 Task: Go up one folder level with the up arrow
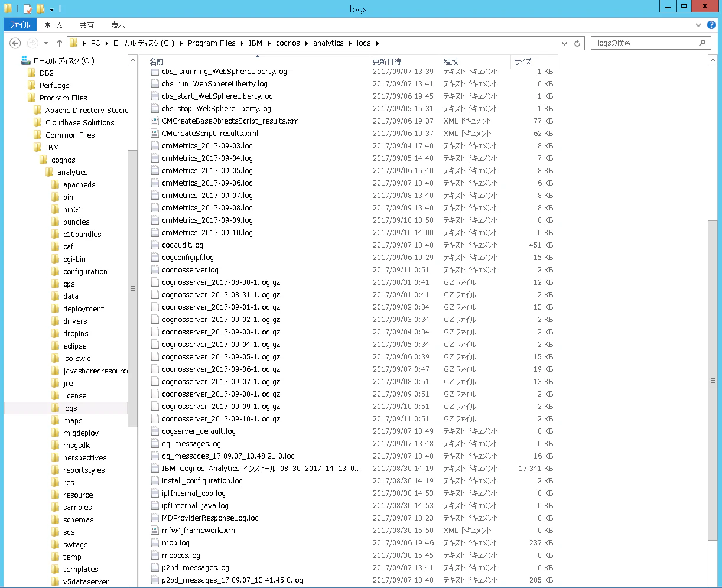[60, 43]
